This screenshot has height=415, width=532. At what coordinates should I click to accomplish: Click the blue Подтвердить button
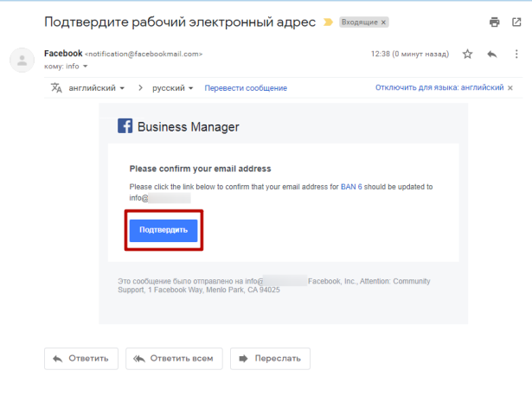[163, 230]
